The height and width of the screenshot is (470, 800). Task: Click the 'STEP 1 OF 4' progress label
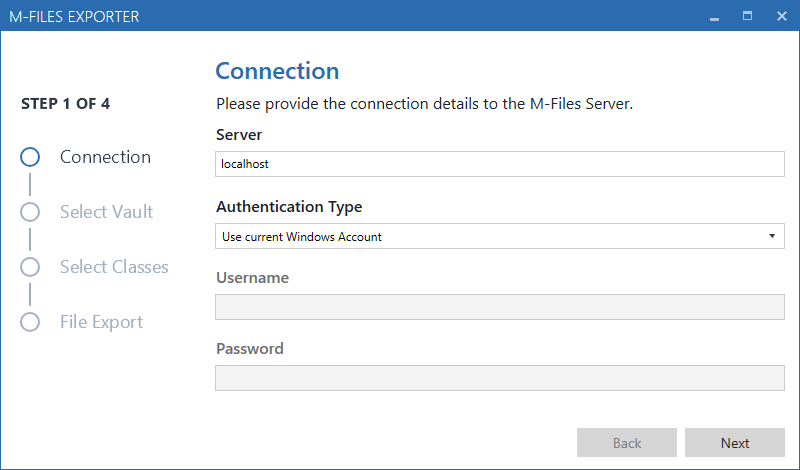[65, 103]
